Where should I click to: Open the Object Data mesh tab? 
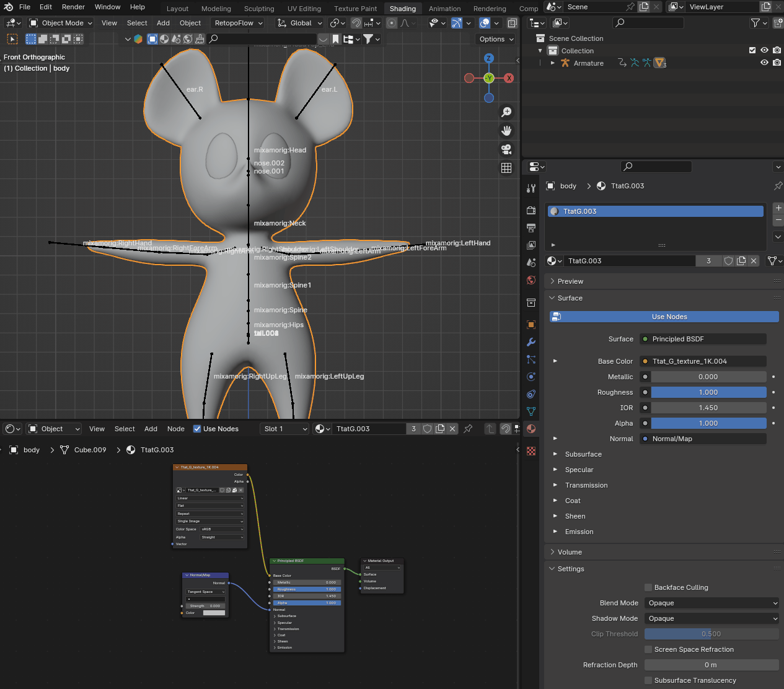[531, 411]
